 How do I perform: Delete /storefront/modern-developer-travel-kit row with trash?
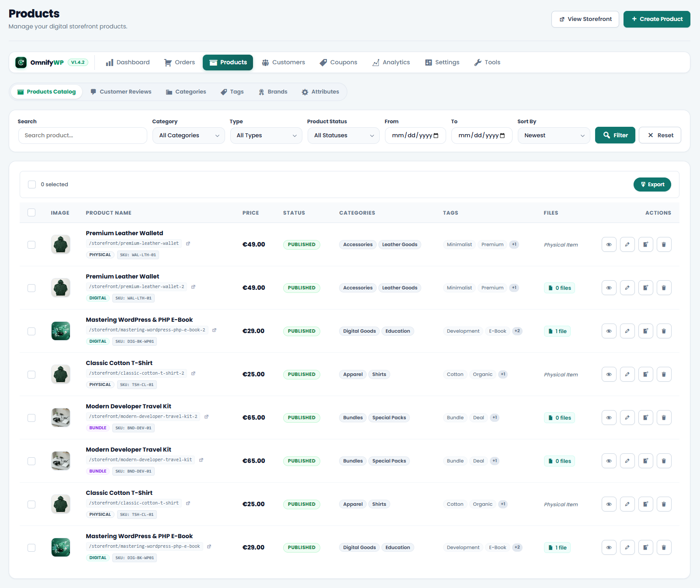[x=664, y=461]
